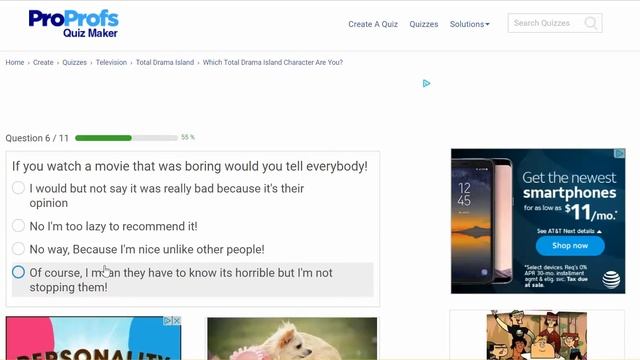Viewport: 640px width, 360px height.
Task: Click the search magnifier icon
Action: pos(591,23)
